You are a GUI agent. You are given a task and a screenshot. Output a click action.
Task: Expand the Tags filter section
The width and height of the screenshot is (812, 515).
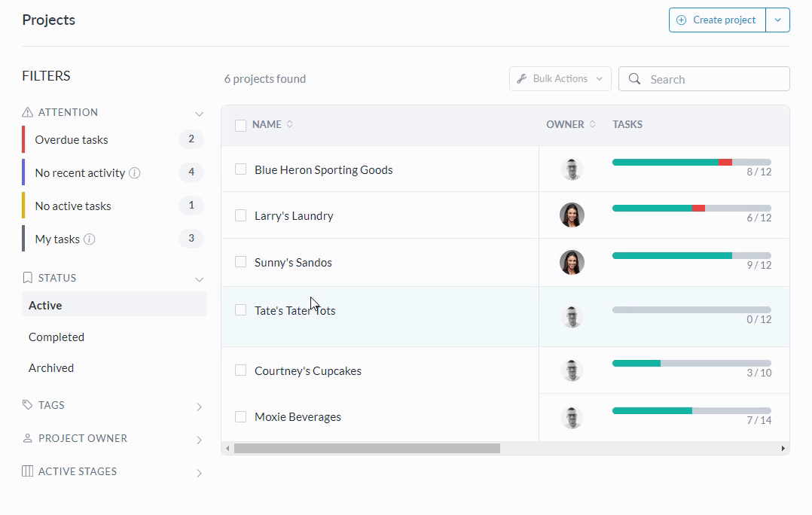pos(199,407)
